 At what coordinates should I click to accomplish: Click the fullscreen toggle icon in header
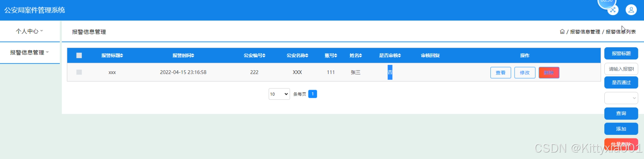613,10
